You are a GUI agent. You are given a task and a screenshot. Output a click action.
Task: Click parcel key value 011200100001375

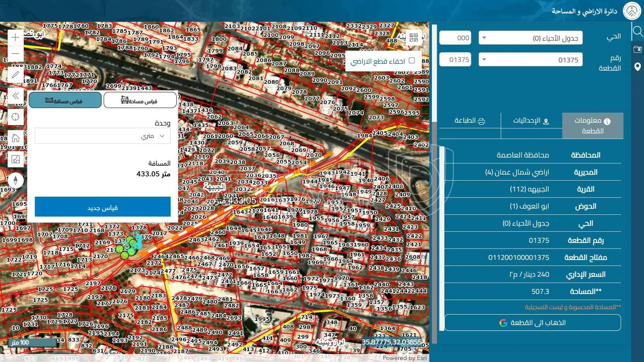pyautogui.click(x=518, y=257)
